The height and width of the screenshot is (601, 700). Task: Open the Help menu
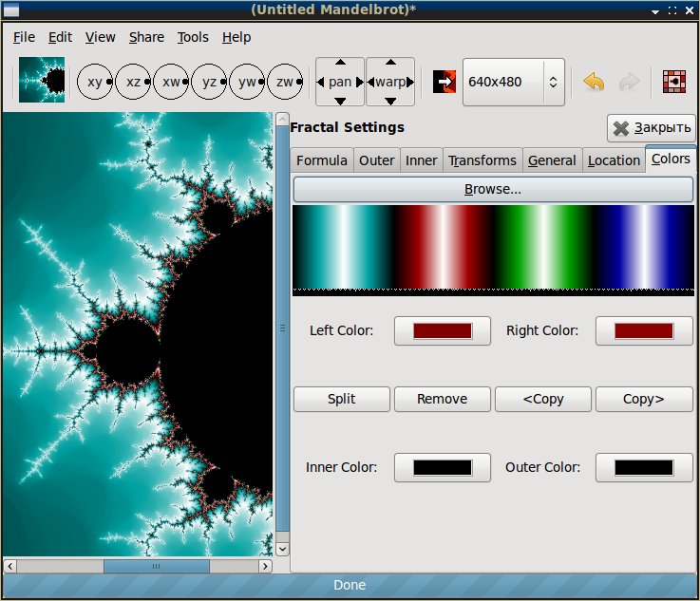pos(236,37)
